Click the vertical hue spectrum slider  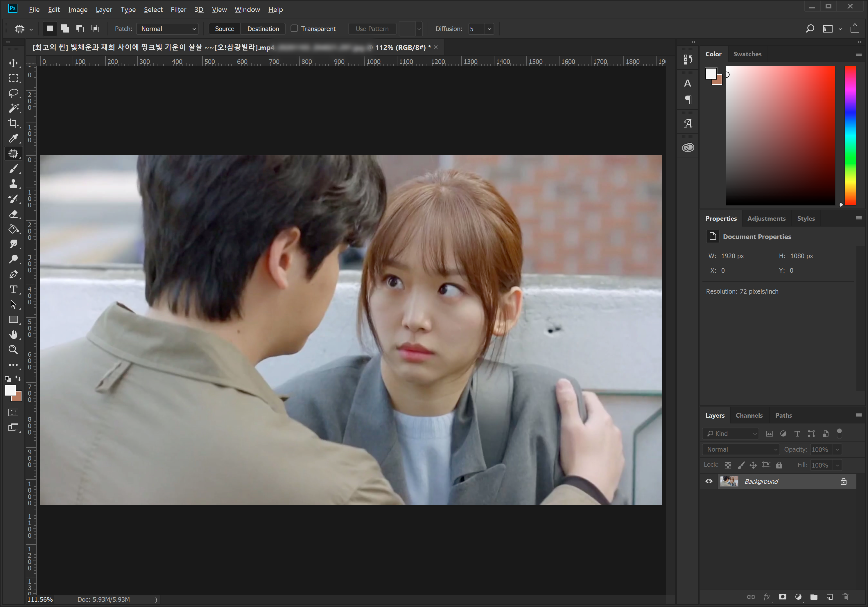click(850, 135)
